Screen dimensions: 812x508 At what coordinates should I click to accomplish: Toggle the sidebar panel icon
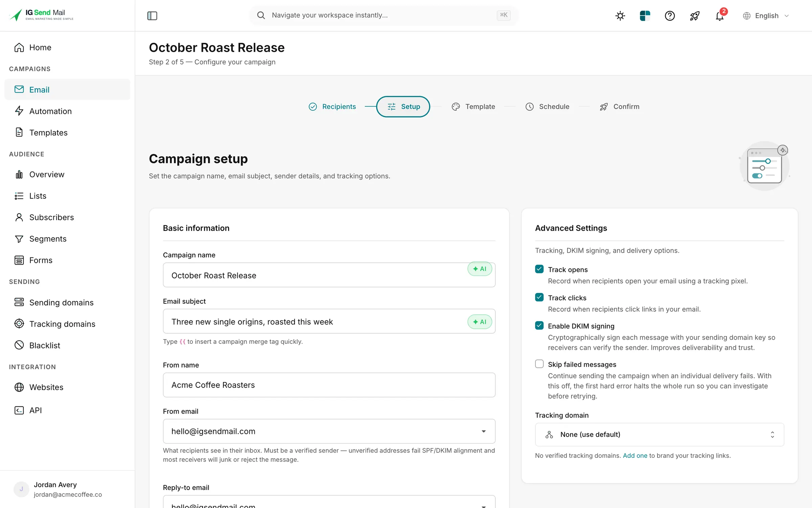pos(152,16)
